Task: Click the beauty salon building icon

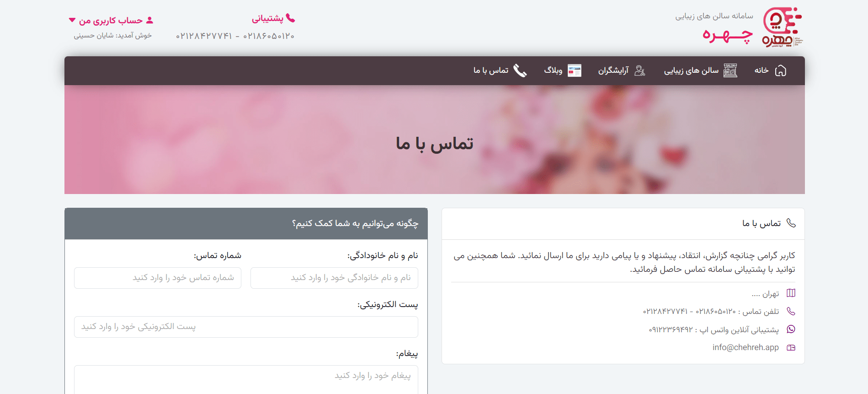Action: 730,70
